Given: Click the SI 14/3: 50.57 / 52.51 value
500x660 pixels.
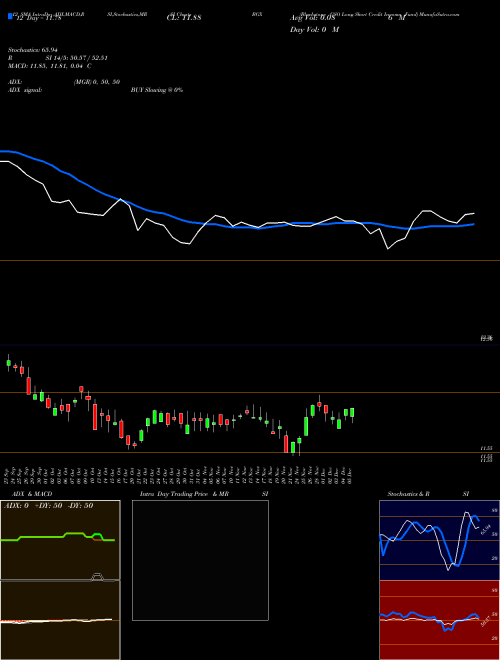Looking at the screenshot, I should pyautogui.click(x=77, y=58).
